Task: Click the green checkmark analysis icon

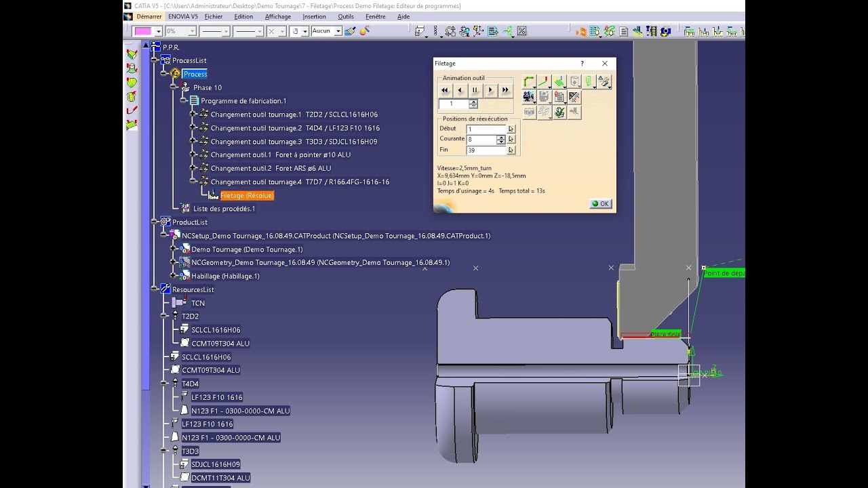Action: coord(559,113)
